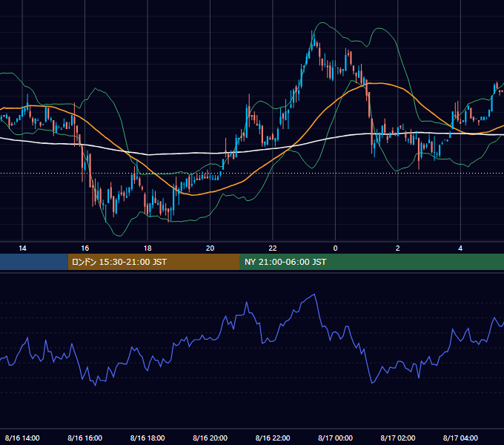Viewport: 504px width, 445px height.
Task: Click the 8/16 18:00 label on the lower axis
Action: pyautogui.click(x=147, y=438)
